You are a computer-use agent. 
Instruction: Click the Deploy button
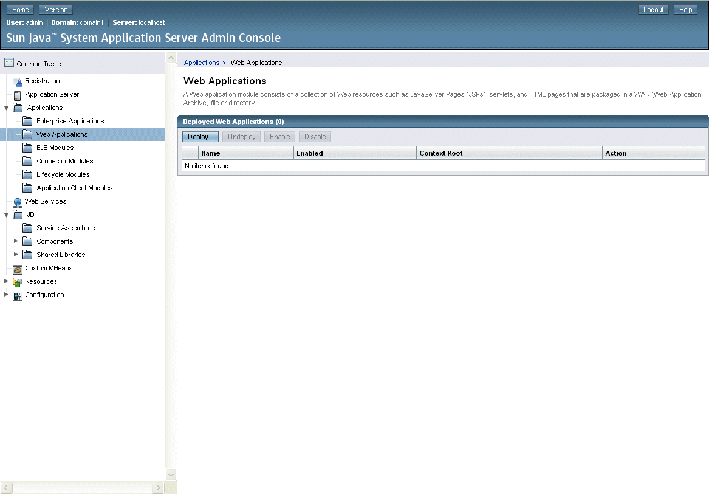coord(200,136)
